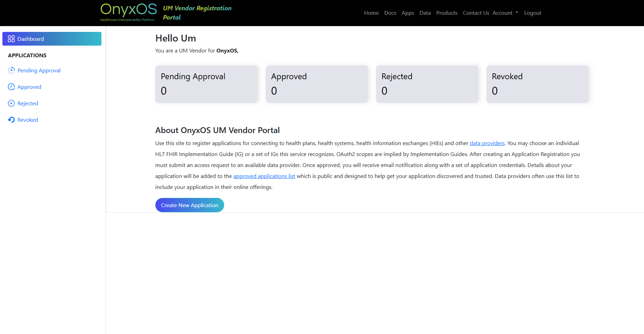Image resolution: width=644 pixels, height=334 pixels.
Task: Open Revoked applications in sidebar
Action: coord(28,120)
